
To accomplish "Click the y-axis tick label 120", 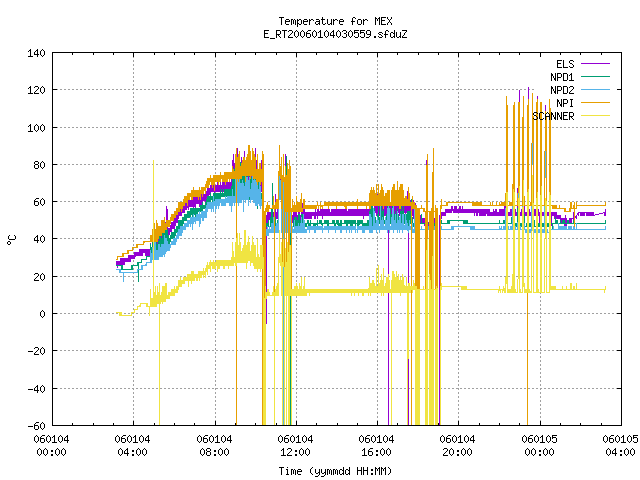I will 36,90.
